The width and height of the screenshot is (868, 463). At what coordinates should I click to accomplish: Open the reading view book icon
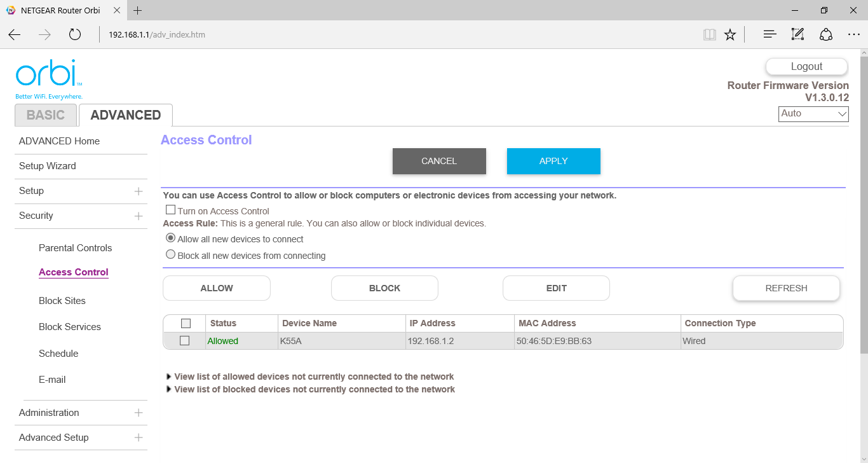coord(709,35)
